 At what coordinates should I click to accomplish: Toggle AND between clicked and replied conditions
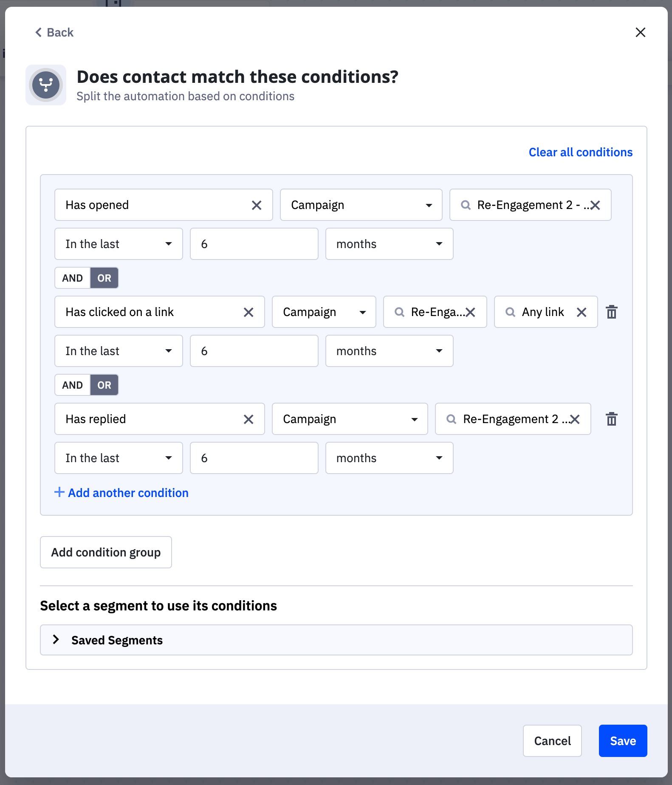click(x=72, y=385)
